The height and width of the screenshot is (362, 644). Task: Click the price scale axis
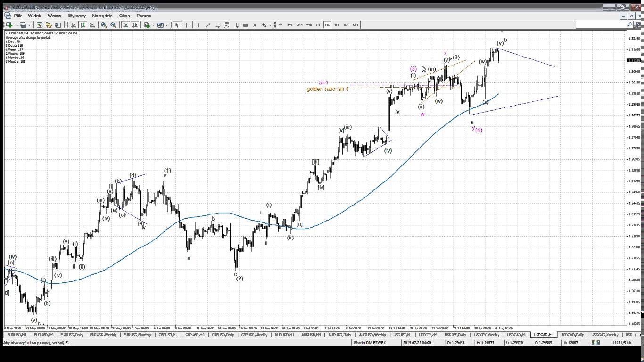pos(635,179)
